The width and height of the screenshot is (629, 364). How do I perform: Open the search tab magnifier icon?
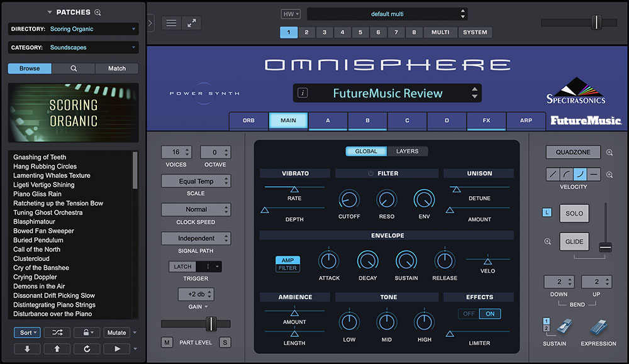(x=74, y=69)
